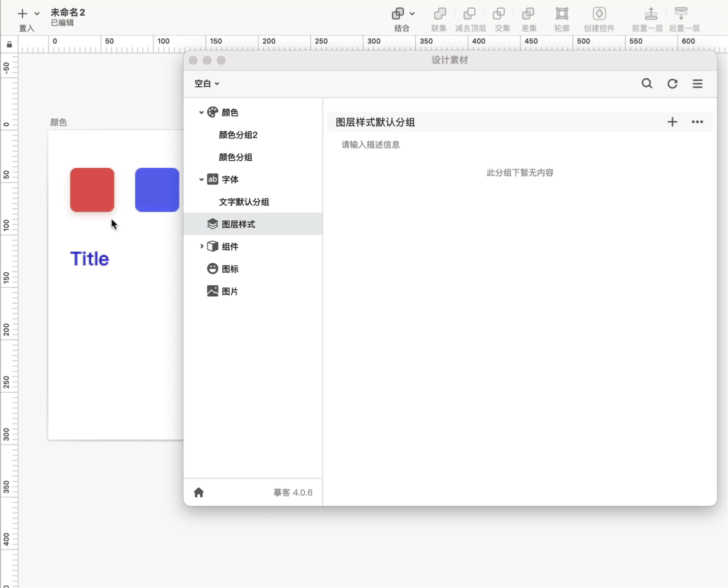Select 文字默认分组 in the sidebar

click(244, 202)
